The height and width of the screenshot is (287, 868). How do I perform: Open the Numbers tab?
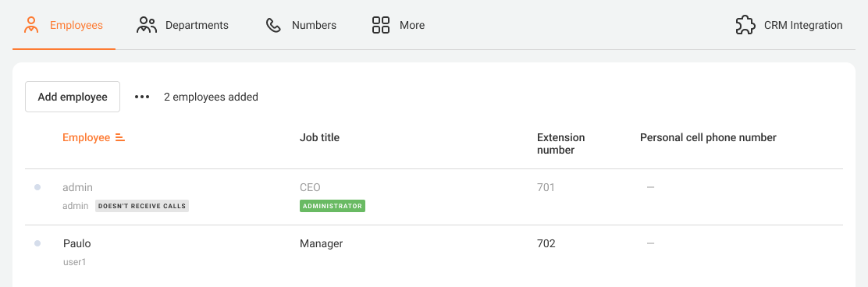tap(301, 25)
